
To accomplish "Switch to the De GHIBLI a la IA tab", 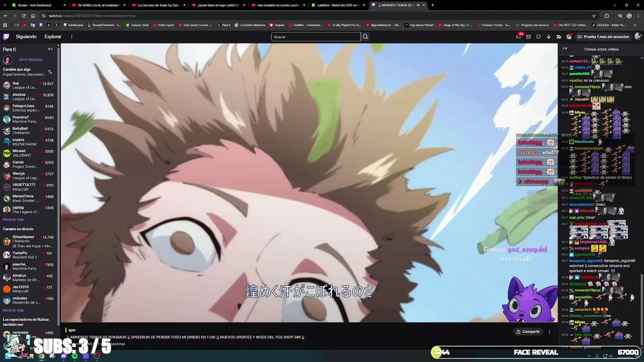I will pyautogui.click(x=99, y=5).
